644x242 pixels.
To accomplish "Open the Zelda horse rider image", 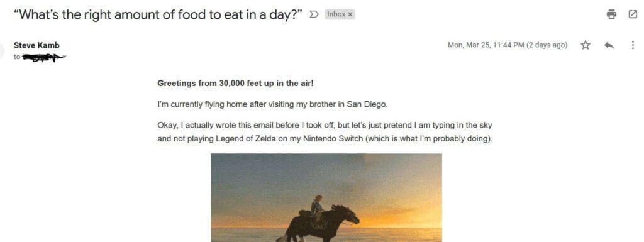I will (x=326, y=198).
